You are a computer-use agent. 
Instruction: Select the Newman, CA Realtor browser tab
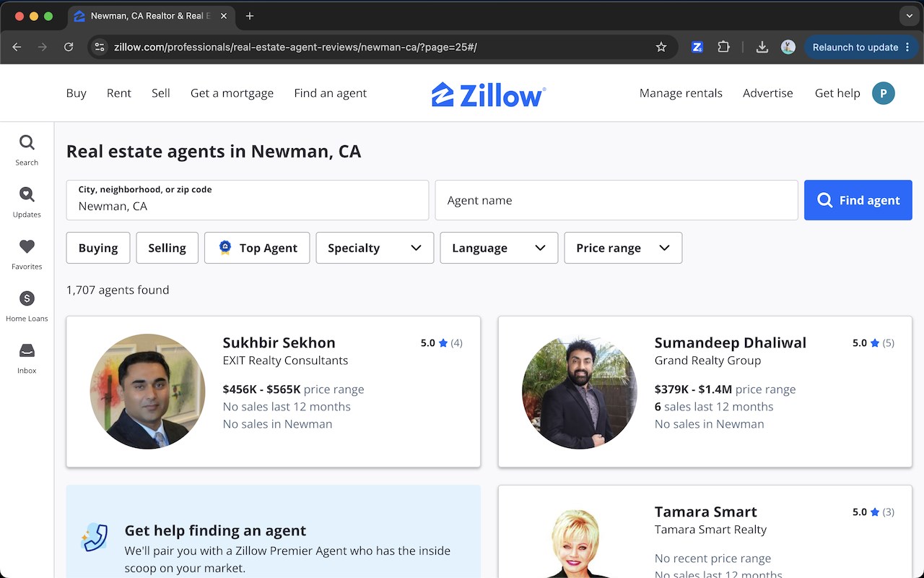click(149, 16)
